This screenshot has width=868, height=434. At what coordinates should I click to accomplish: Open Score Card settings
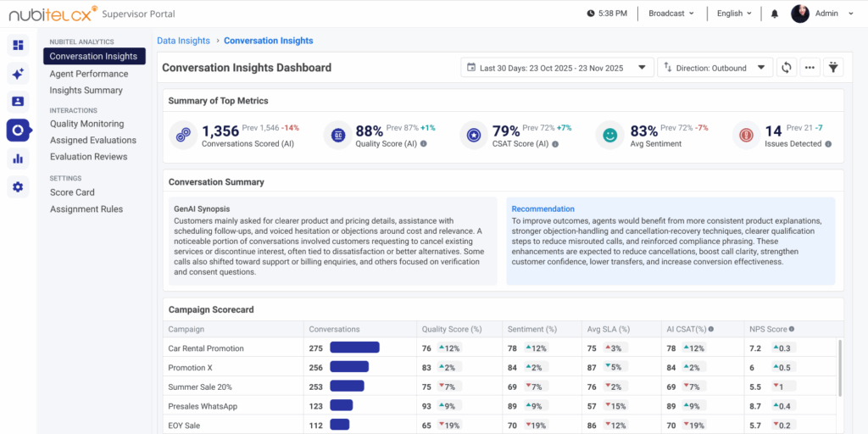pos(72,192)
